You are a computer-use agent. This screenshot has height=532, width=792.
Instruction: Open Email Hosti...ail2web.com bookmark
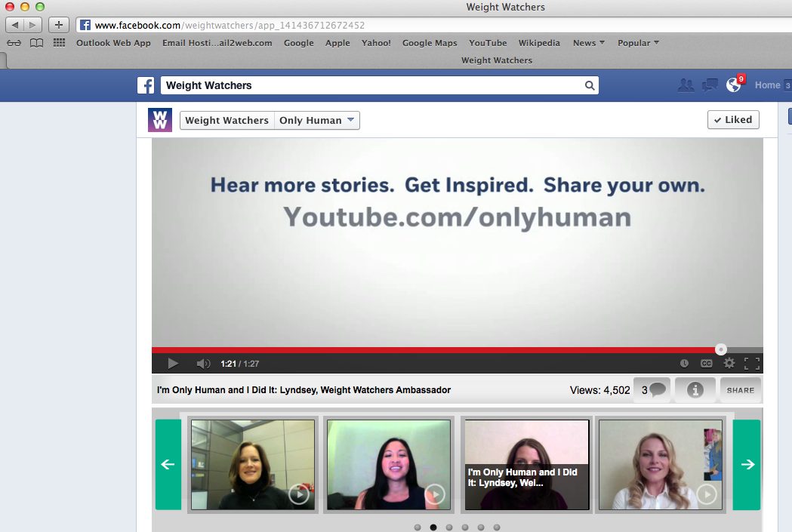tap(217, 43)
